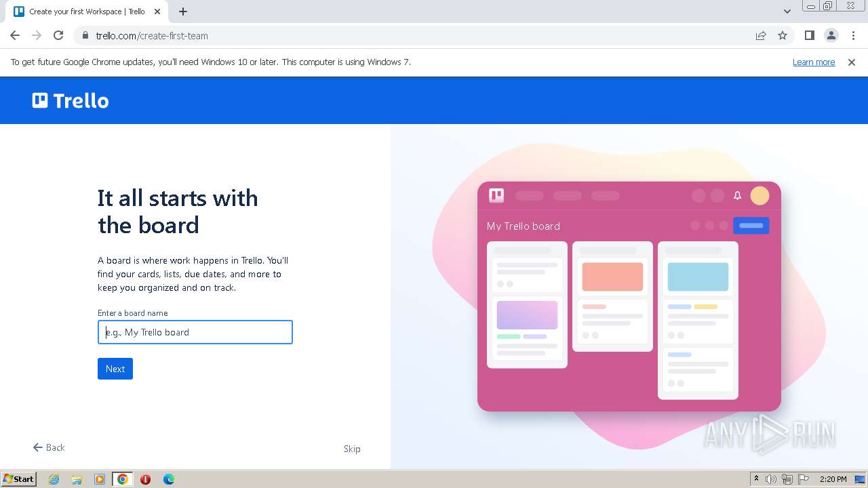Viewport: 868px width, 488px height.
Task: Reload the page with the refresh icon
Action: pyautogui.click(x=58, y=36)
